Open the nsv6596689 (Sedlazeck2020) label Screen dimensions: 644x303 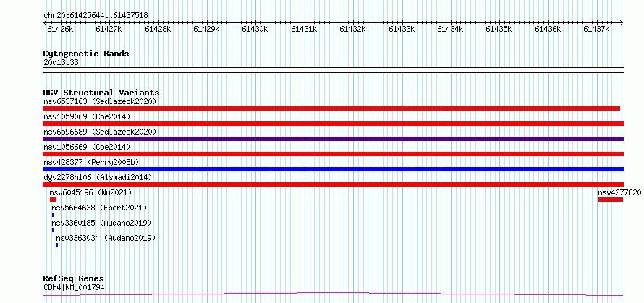(100, 132)
